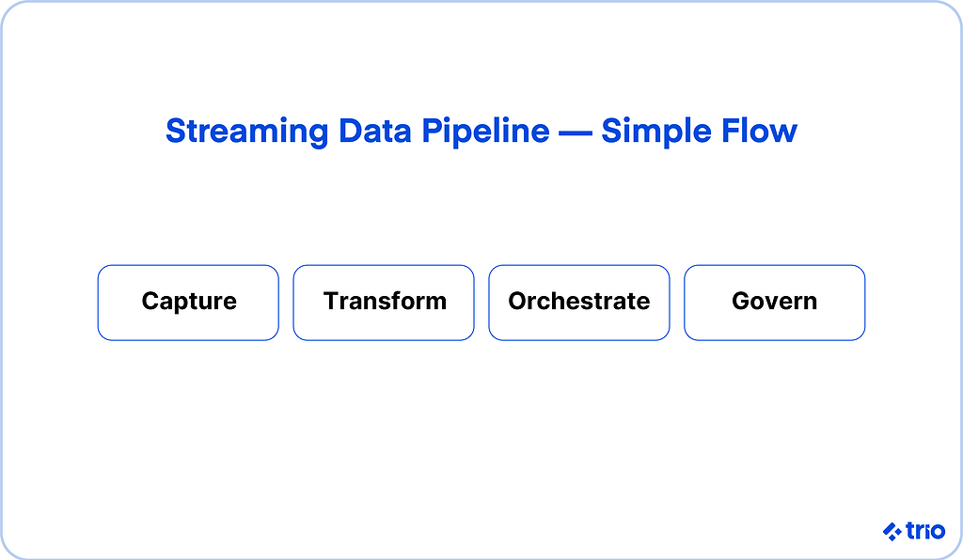Click the trio wordmark text
Screen dimensions: 963x560
926,531
